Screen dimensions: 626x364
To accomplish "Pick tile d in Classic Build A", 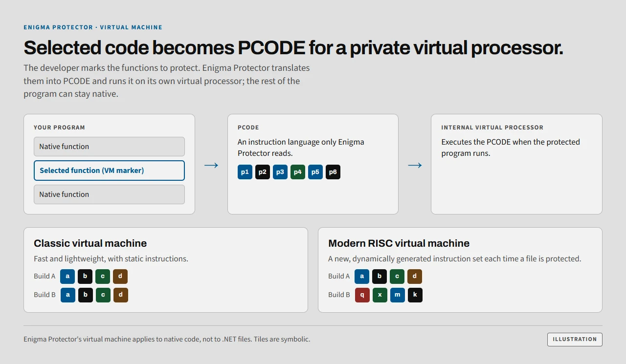I will 121,277.
